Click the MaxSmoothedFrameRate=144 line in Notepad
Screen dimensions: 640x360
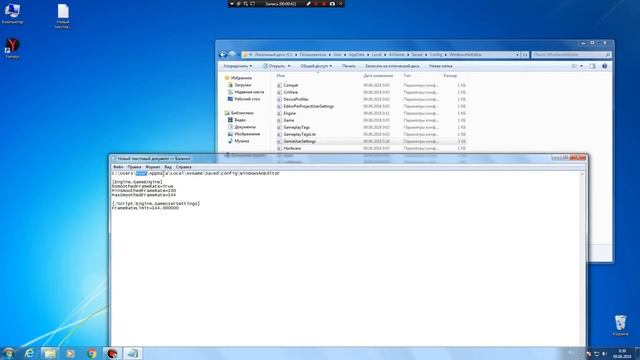coord(144,195)
